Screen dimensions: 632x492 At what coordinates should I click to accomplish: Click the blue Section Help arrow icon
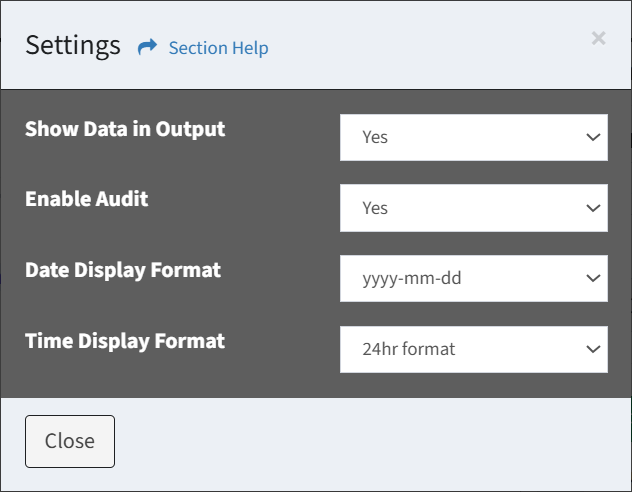(147, 47)
